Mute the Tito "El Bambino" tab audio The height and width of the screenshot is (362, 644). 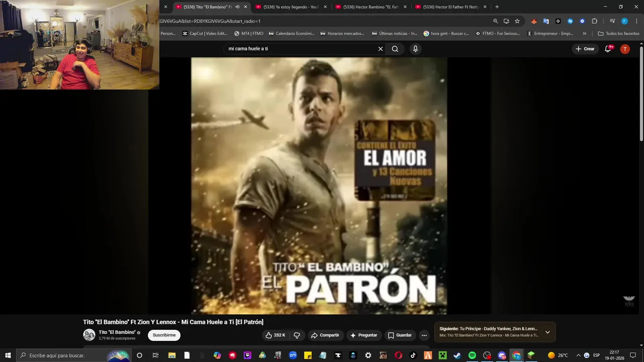pyautogui.click(x=237, y=7)
